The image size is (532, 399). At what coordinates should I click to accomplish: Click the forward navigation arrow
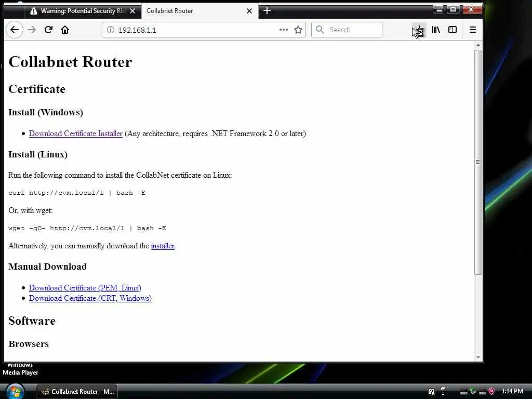(x=32, y=30)
